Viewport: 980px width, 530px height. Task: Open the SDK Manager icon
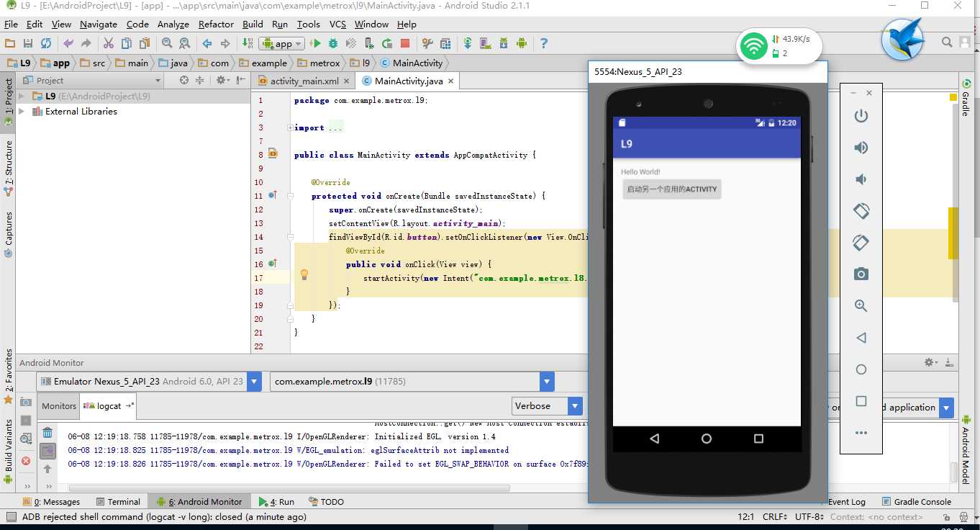[x=503, y=43]
